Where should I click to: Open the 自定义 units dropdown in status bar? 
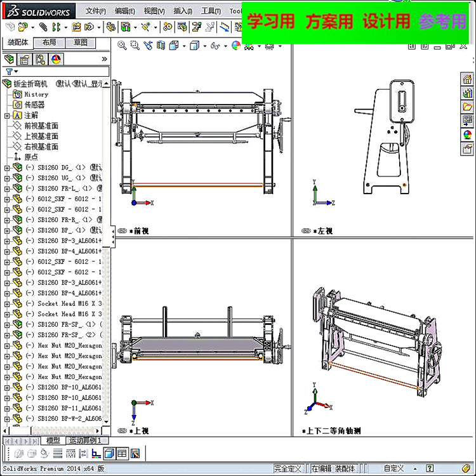tap(415, 469)
